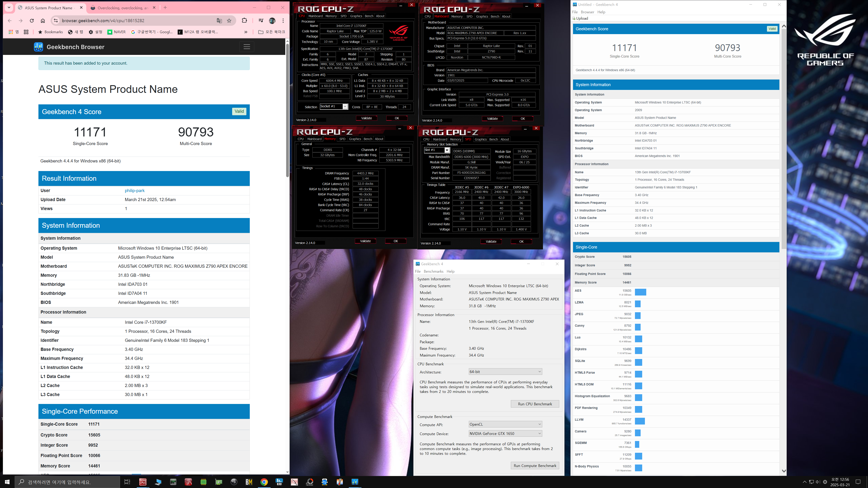
Task: Open the Windows notification center
Action: pos(858,482)
